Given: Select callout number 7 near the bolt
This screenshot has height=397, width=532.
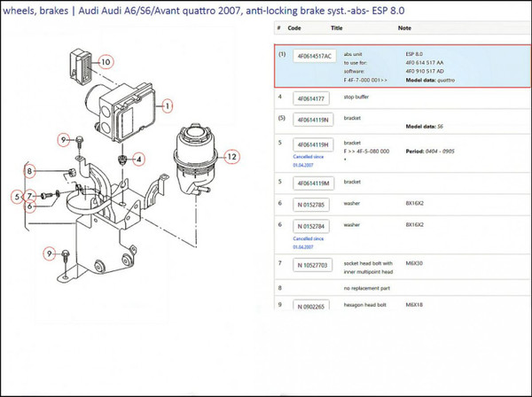Looking at the screenshot, I should (30, 196).
